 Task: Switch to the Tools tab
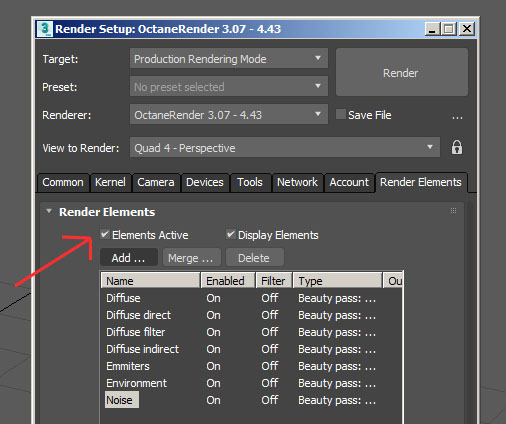pyautogui.click(x=250, y=182)
